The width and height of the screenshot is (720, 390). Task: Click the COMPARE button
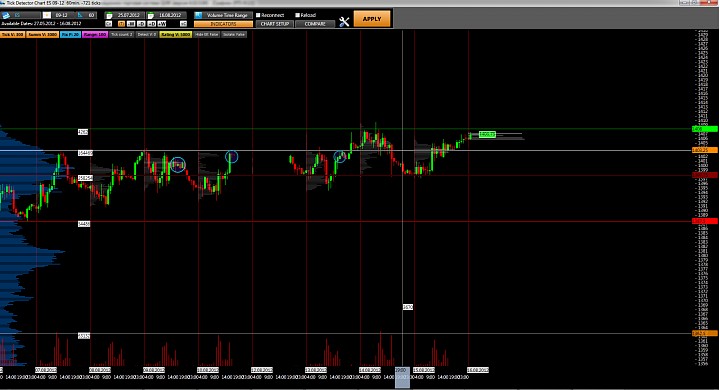pyautogui.click(x=315, y=24)
